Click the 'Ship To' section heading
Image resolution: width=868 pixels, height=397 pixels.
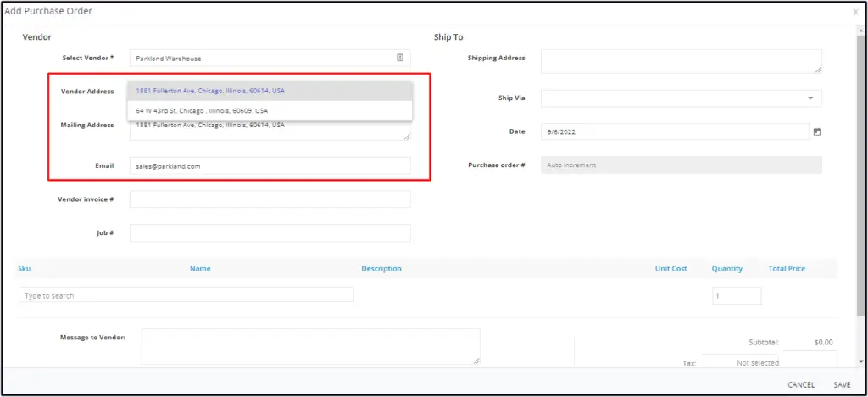(448, 37)
